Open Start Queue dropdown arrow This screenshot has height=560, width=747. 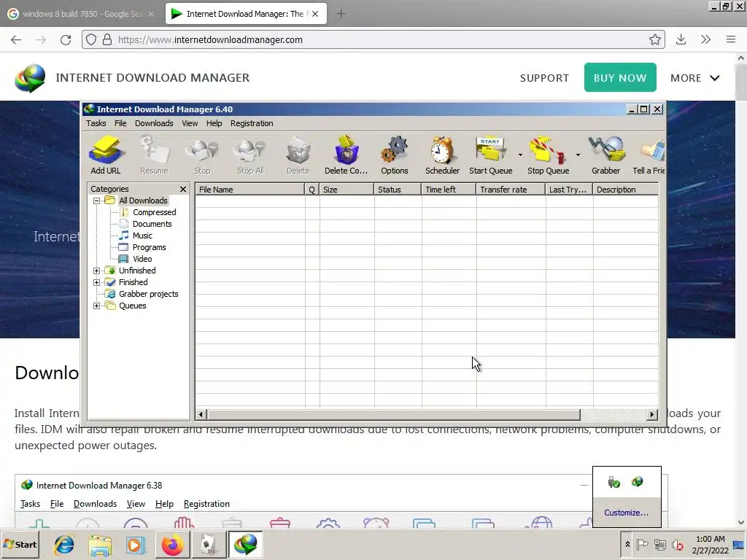point(520,155)
